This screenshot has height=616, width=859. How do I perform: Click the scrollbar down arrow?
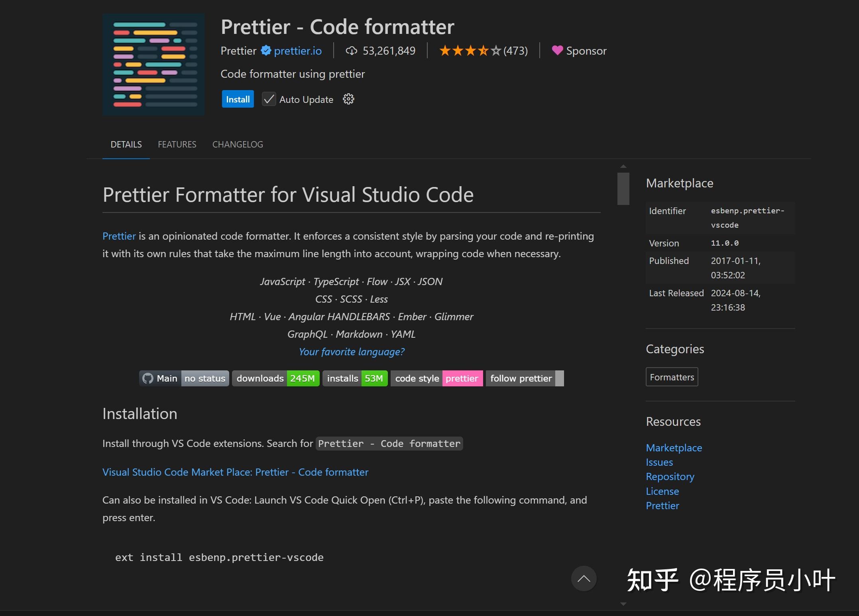(x=623, y=604)
